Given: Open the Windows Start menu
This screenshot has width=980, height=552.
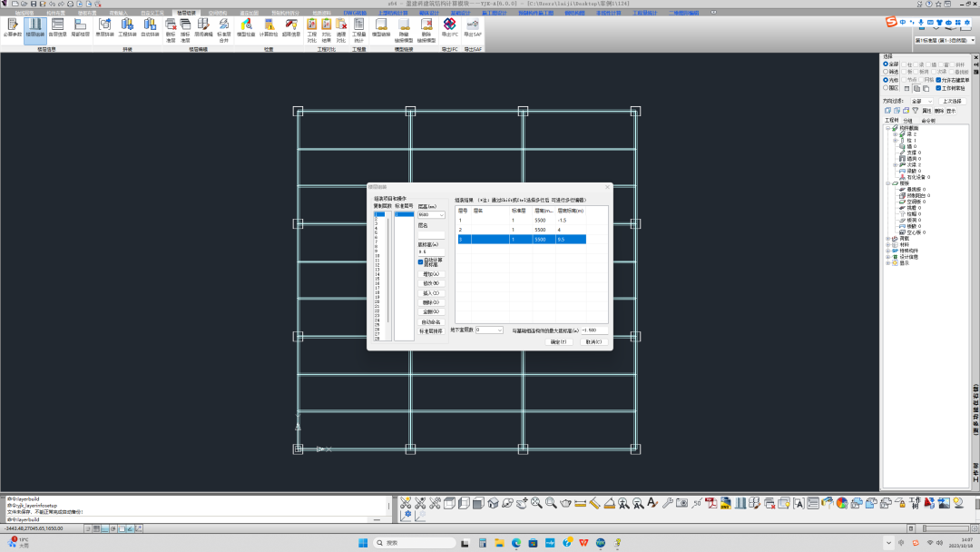Looking at the screenshot, I should (363, 543).
